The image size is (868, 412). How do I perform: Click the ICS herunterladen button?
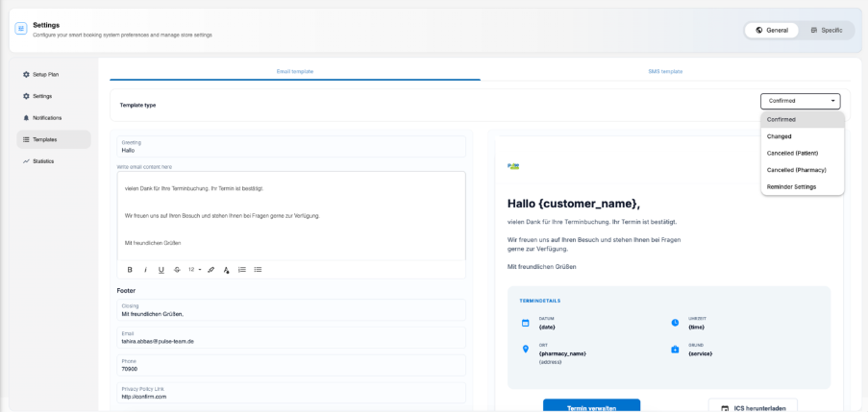point(753,405)
